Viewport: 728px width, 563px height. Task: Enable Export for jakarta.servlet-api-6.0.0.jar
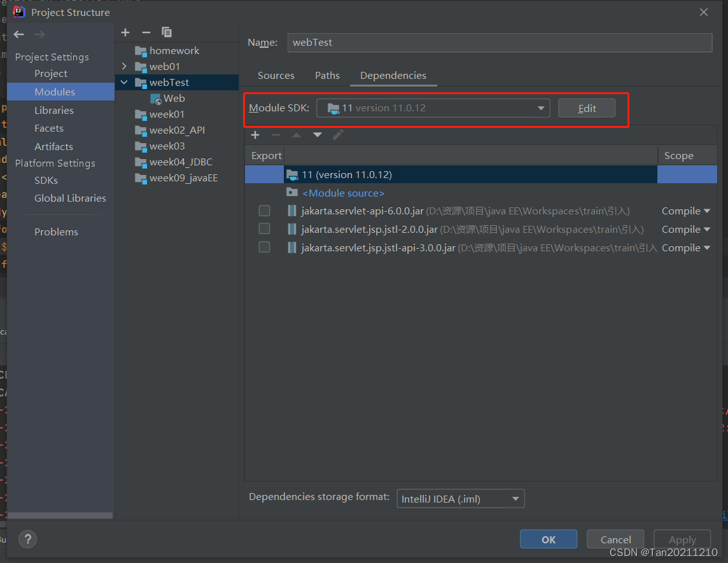(264, 211)
